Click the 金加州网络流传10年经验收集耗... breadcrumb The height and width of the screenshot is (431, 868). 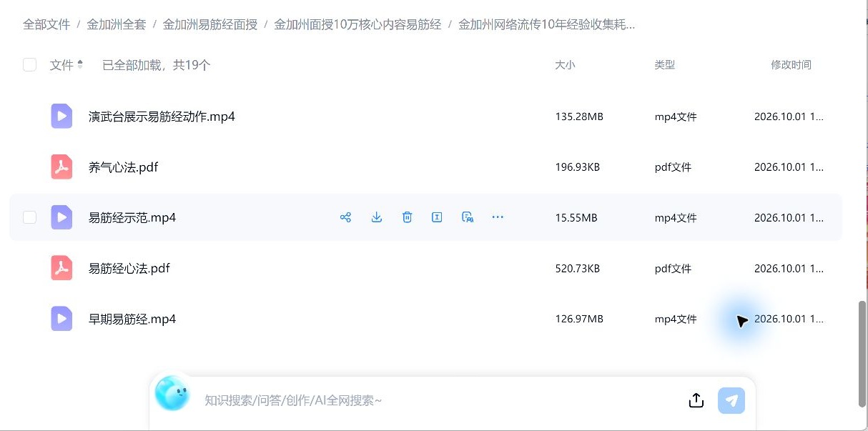point(547,24)
